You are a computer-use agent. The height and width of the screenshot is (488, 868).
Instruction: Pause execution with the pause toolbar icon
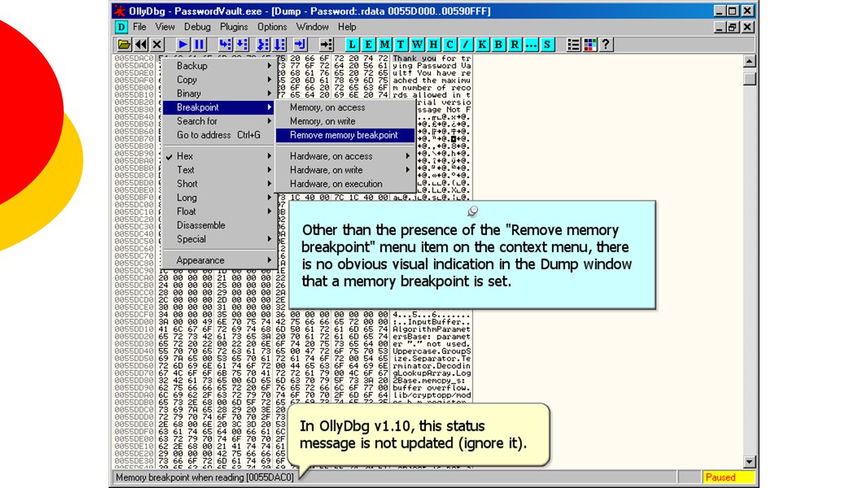pyautogui.click(x=199, y=45)
